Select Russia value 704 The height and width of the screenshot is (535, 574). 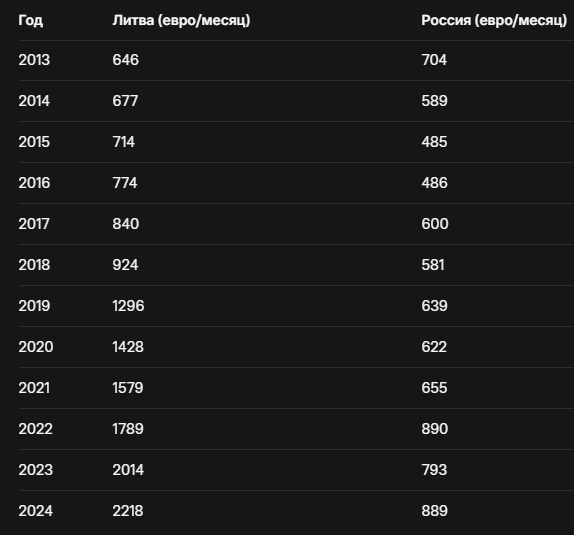tap(434, 60)
